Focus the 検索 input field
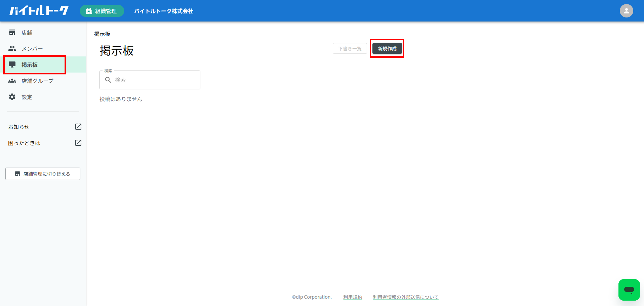Image resolution: width=644 pixels, height=306 pixels. tap(150, 80)
